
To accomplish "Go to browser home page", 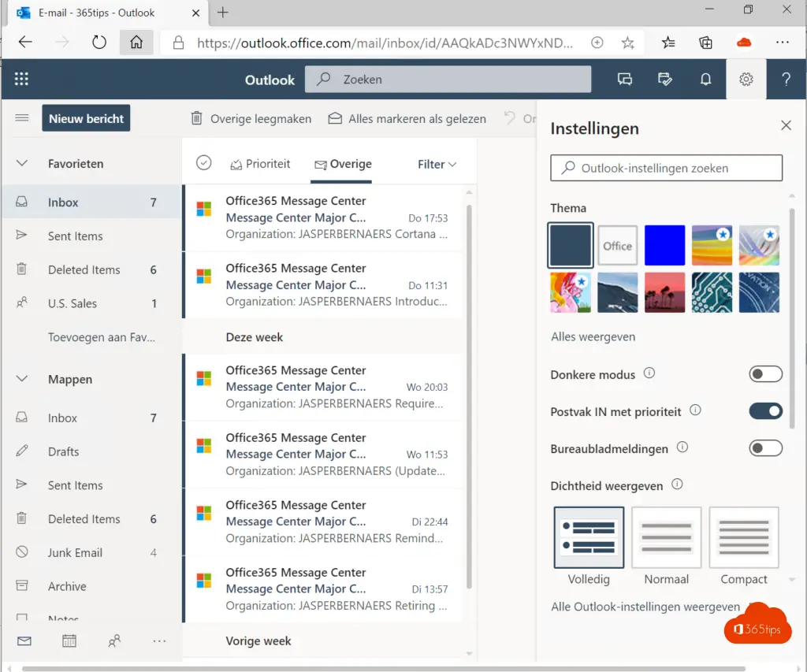I will coord(136,43).
